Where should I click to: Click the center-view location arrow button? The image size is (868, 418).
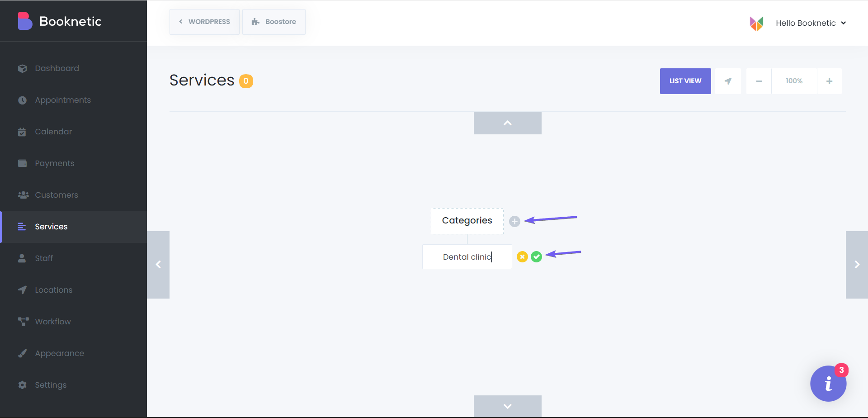point(728,81)
